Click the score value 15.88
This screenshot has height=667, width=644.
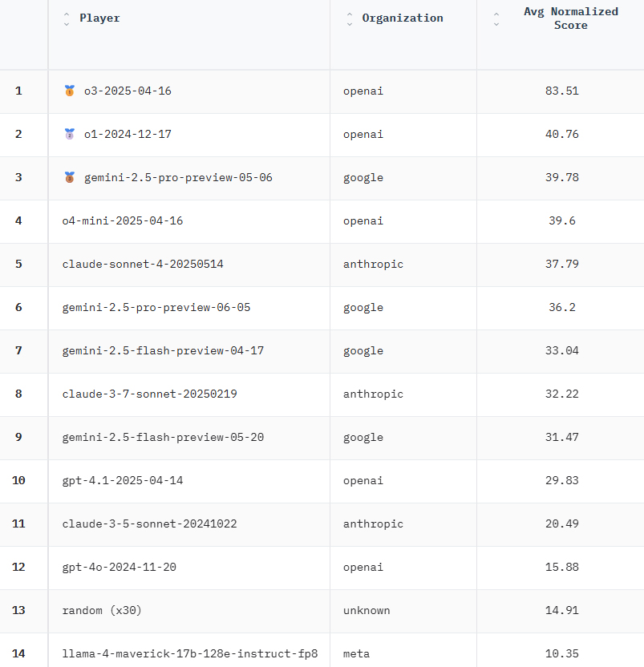point(562,567)
